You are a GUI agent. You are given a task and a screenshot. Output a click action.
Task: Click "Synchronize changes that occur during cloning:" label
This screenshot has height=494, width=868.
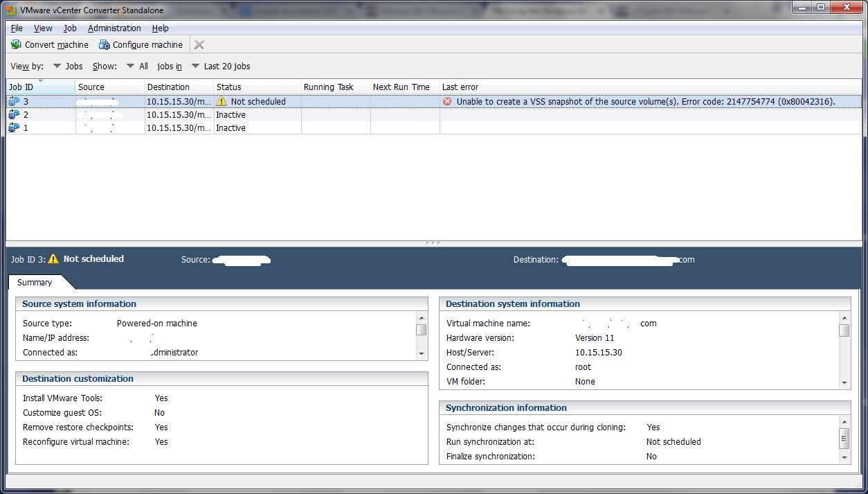coord(536,427)
